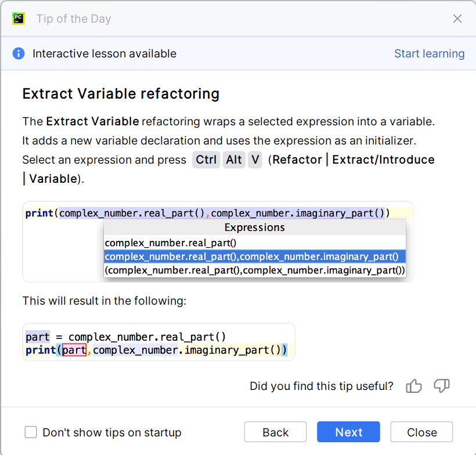Click the Interactive lesson available text
Image resolution: width=476 pixels, height=455 pixels.
pos(104,54)
